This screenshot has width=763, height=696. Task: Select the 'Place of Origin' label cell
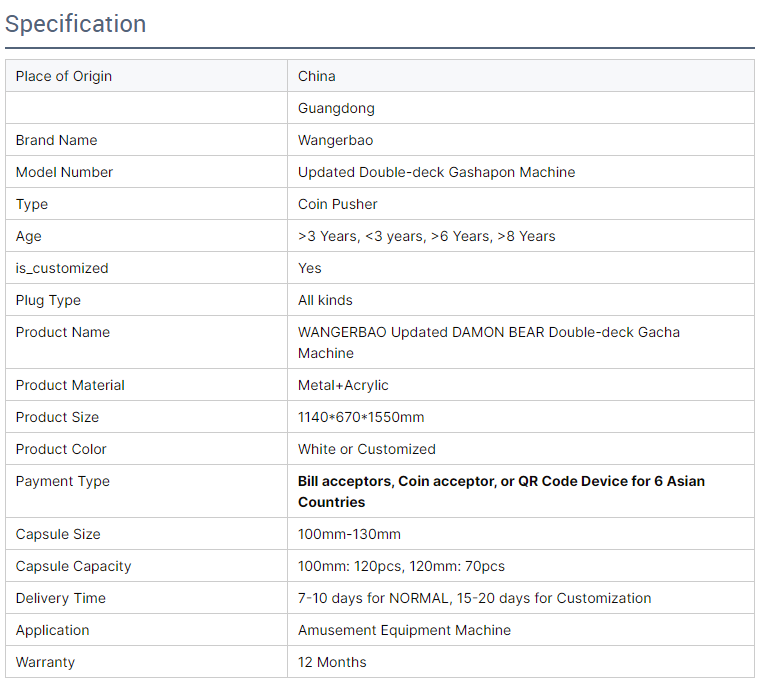(146, 76)
